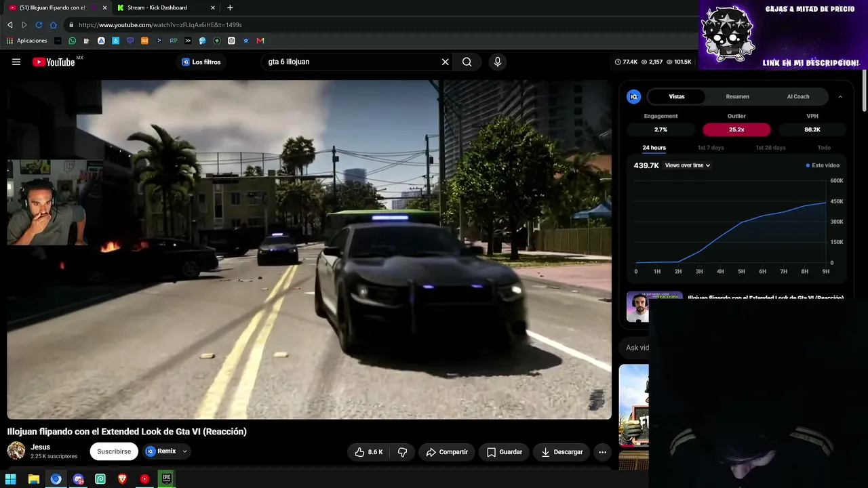Dislike the video with thumbs down
Screen dimensions: 868x488
point(402,452)
